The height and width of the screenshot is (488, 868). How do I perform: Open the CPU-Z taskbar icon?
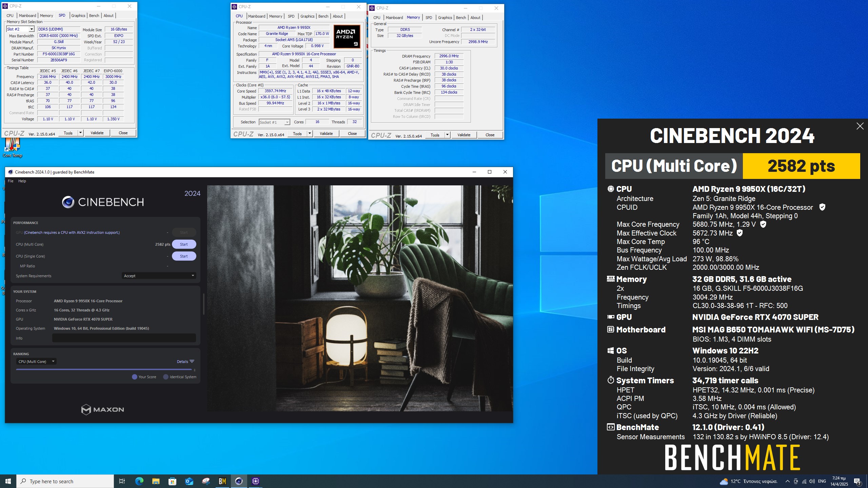point(256,481)
